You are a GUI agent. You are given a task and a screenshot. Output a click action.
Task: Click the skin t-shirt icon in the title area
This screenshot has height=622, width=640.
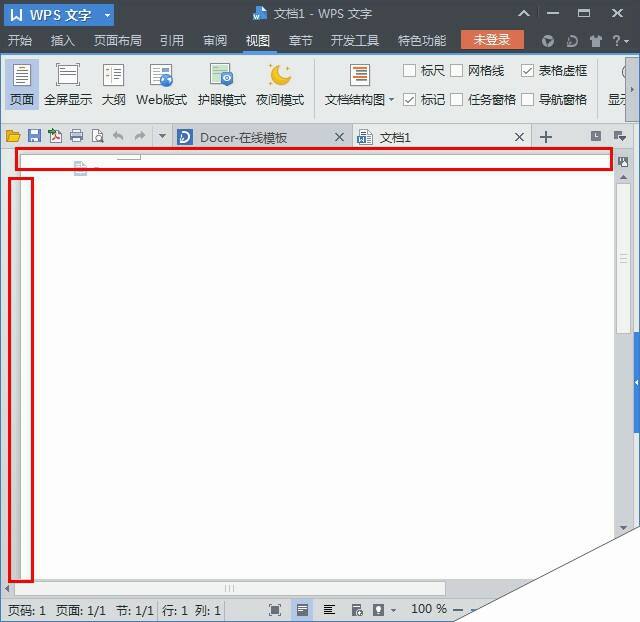(x=596, y=41)
